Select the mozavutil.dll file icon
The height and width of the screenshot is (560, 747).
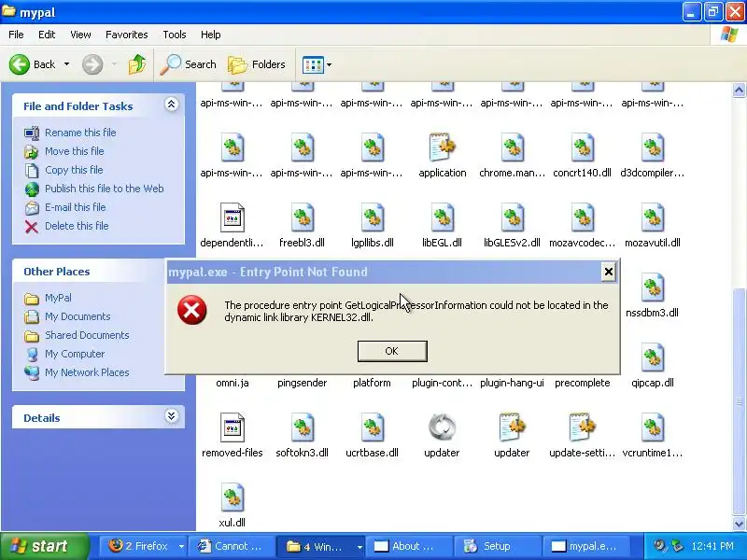click(652, 217)
